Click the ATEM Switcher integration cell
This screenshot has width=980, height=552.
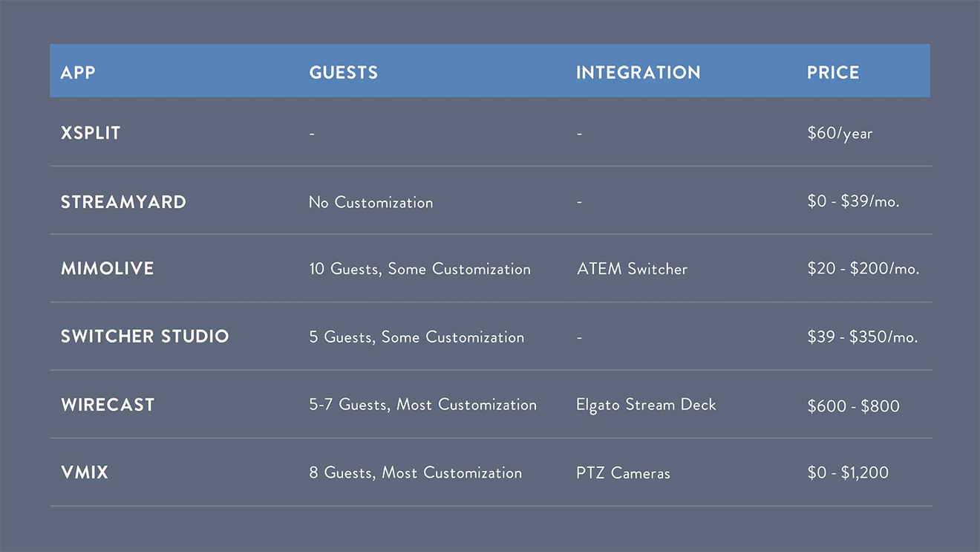pyautogui.click(x=632, y=269)
